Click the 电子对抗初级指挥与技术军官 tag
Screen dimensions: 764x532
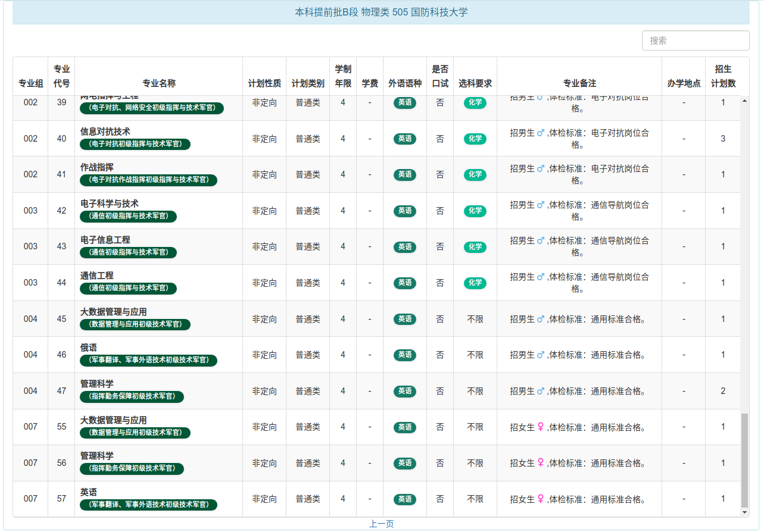[135, 144]
